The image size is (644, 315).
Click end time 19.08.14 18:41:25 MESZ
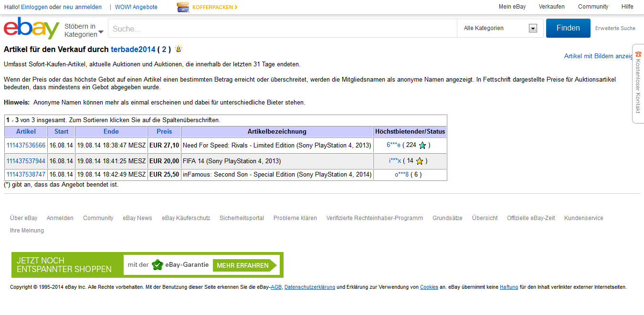coord(111,161)
